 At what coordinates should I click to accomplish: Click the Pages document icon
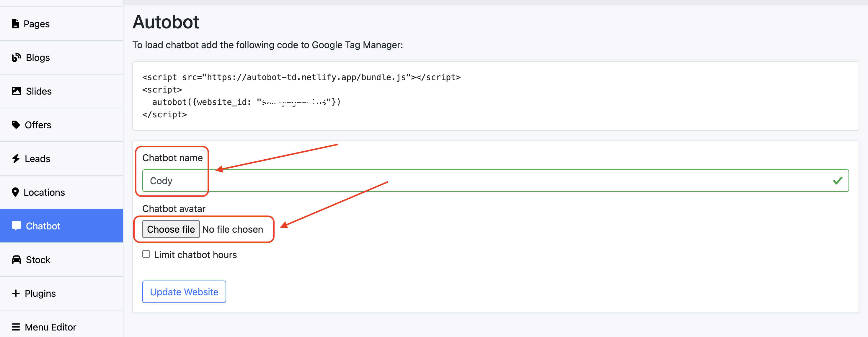pyautogui.click(x=15, y=24)
